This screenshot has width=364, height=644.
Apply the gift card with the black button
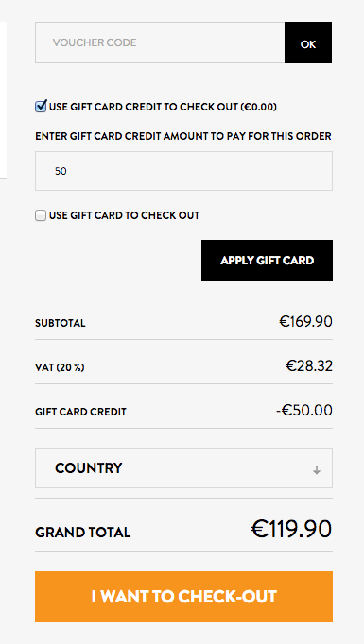pos(267,261)
